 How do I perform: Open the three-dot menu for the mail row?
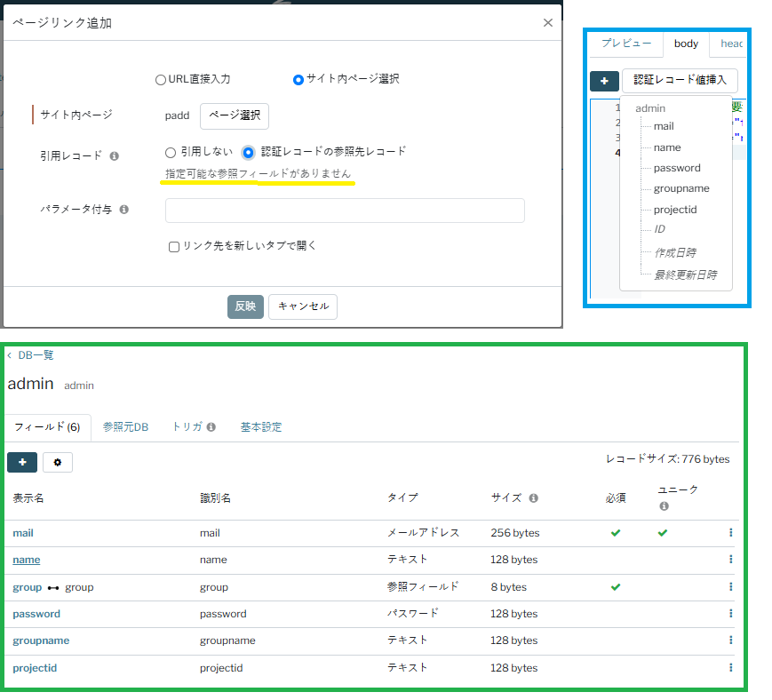coord(730,533)
